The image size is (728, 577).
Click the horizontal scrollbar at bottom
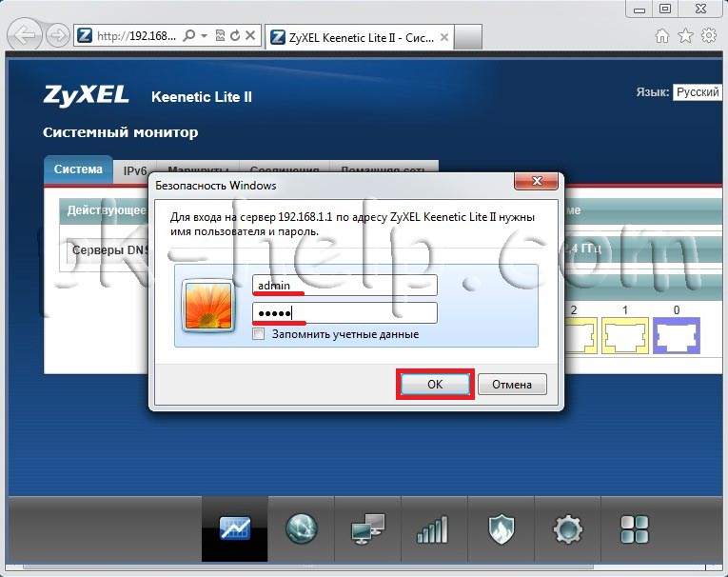pos(308,567)
